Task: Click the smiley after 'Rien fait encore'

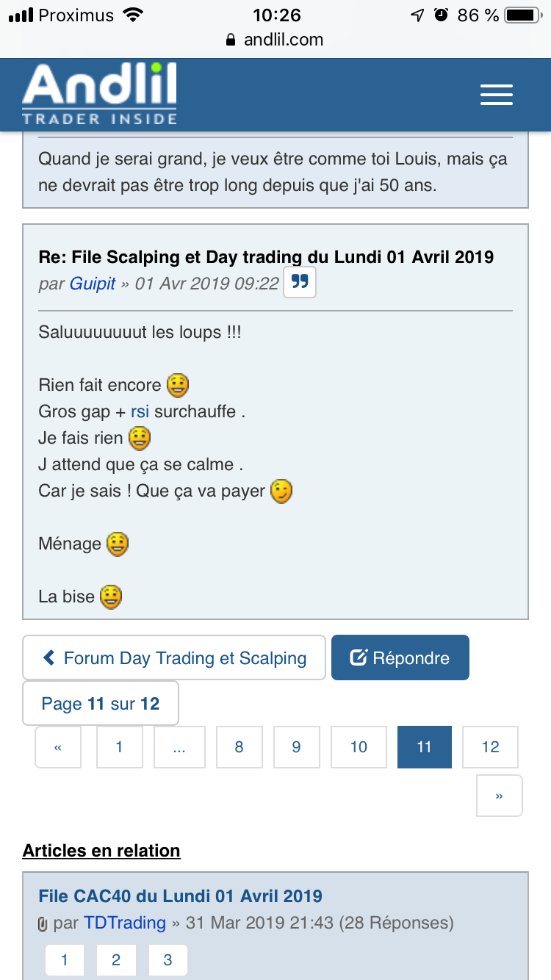Action: (x=178, y=384)
